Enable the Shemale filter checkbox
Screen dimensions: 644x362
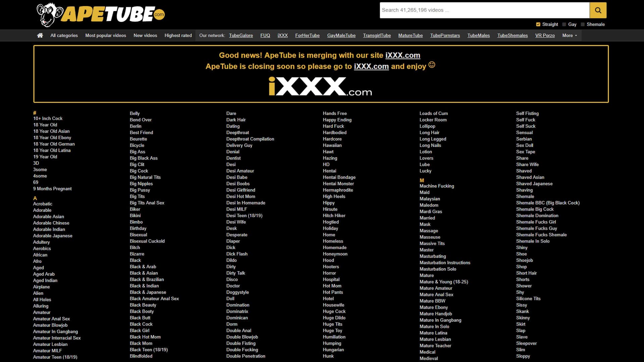click(x=583, y=24)
